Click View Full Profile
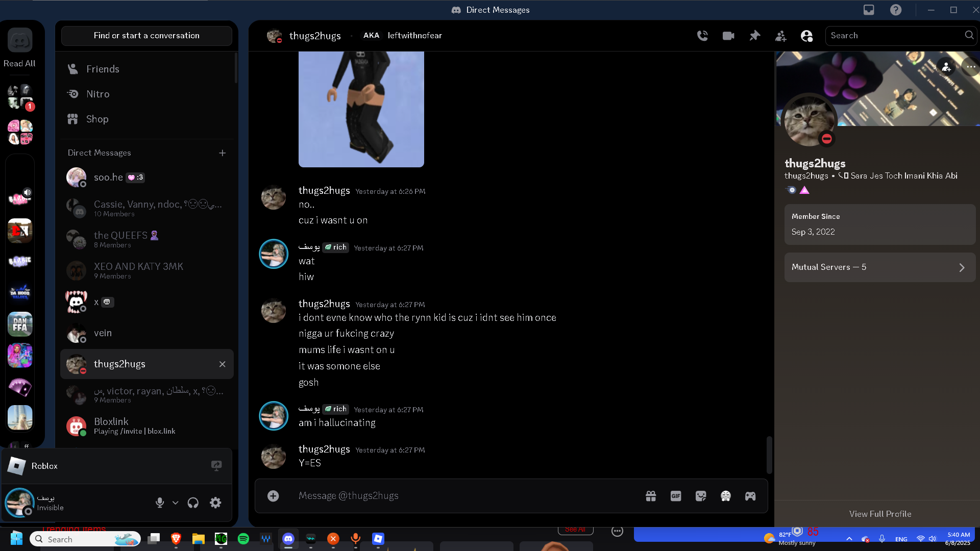This screenshot has height=551, width=980. click(x=880, y=514)
